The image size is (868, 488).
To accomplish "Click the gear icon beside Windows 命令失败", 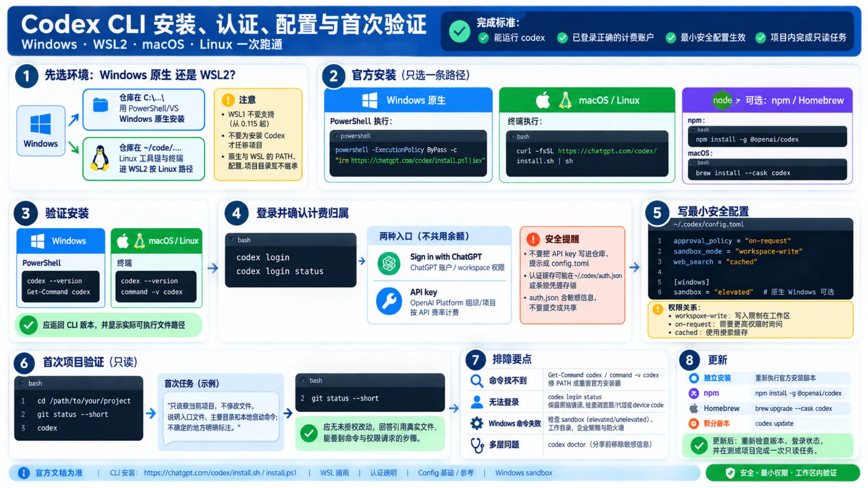I will pyautogui.click(x=477, y=423).
